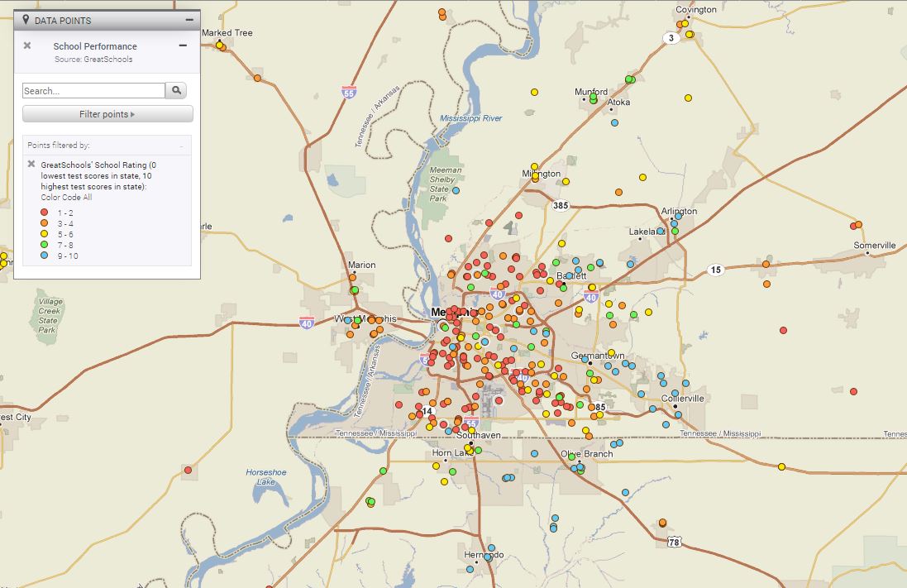The image size is (907, 588).
Task: Click the Hernando city label
Action: (484, 554)
